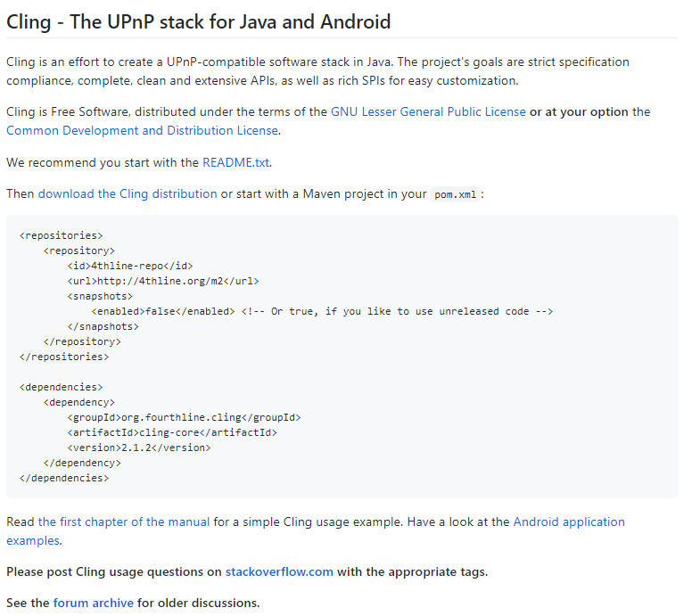The width and height of the screenshot is (692, 616).
Task: Click the 4thline-repo id line in code
Action: [130, 266]
